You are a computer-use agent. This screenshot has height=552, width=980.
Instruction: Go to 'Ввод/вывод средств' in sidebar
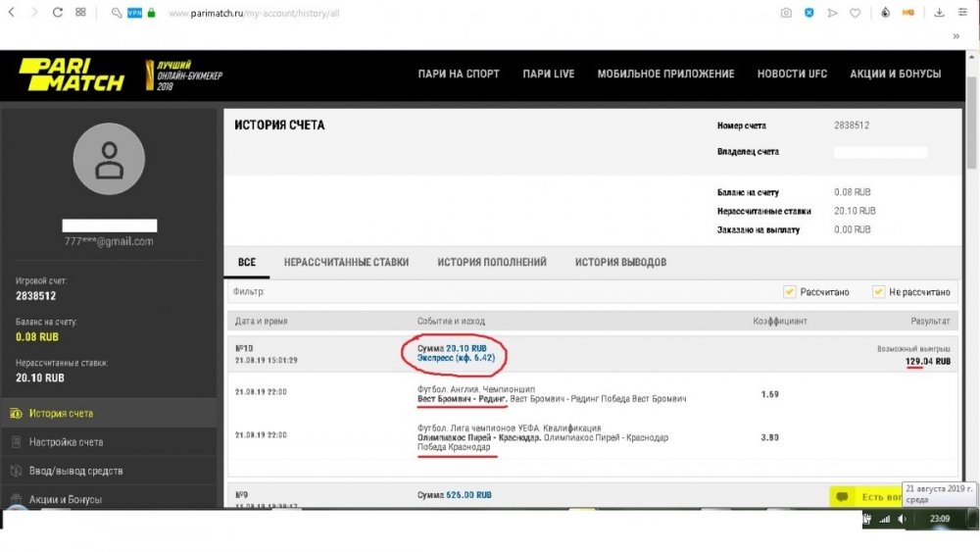point(75,471)
